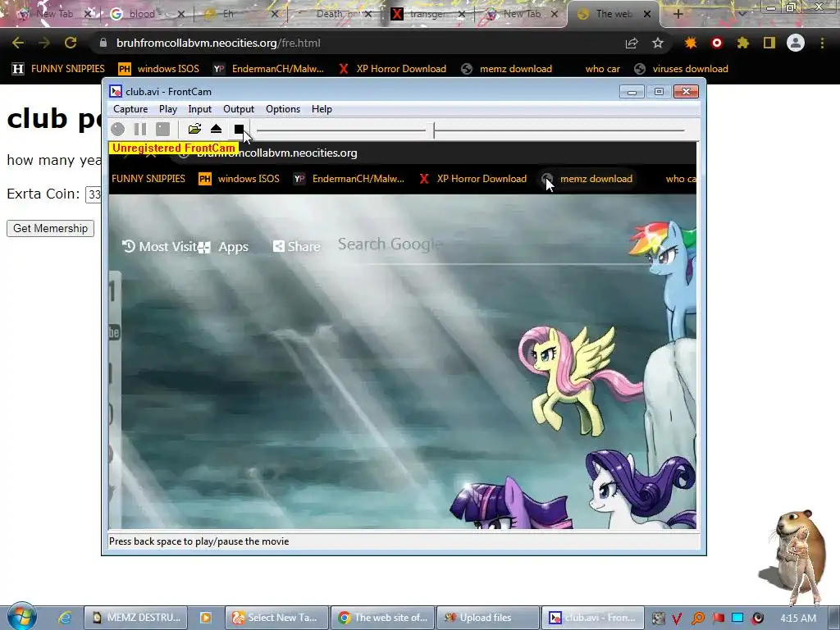Viewport: 840px width, 630px height.
Task: Click the red V tray icon
Action: click(677, 619)
